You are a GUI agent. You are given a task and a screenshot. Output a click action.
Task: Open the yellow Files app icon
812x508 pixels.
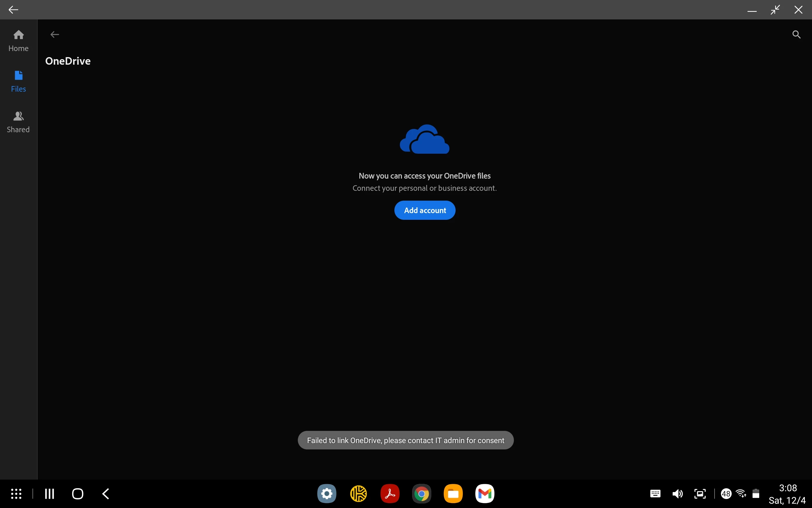(453, 494)
